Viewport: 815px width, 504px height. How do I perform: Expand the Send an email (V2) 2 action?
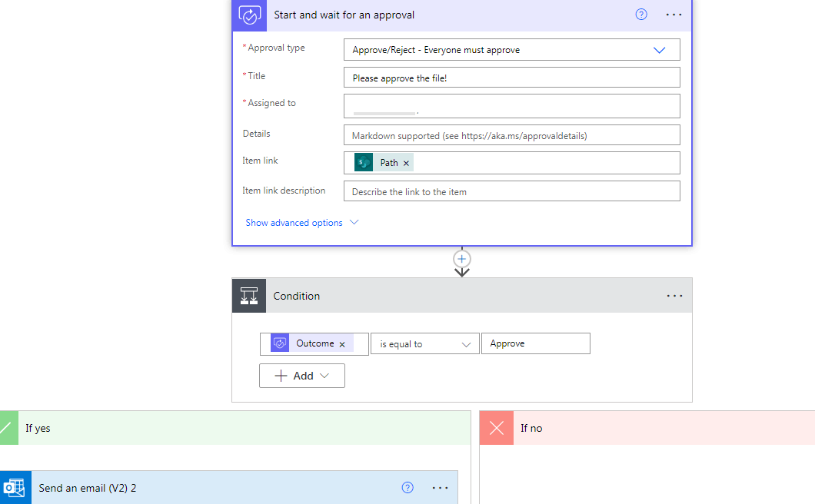pos(228,488)
